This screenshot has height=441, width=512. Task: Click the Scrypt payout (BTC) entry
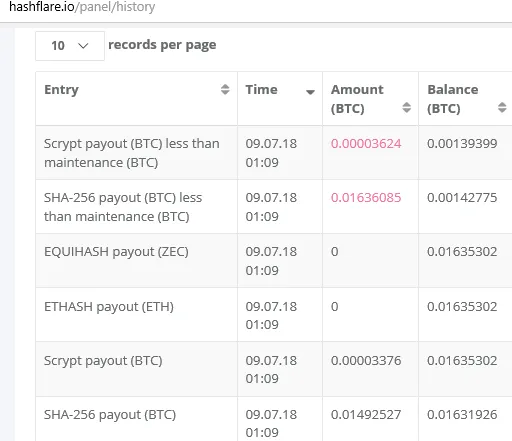pos(103,361)
